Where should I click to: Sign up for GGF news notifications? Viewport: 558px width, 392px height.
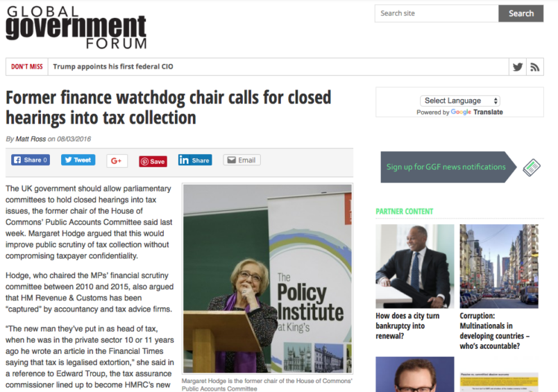(446, 167)
